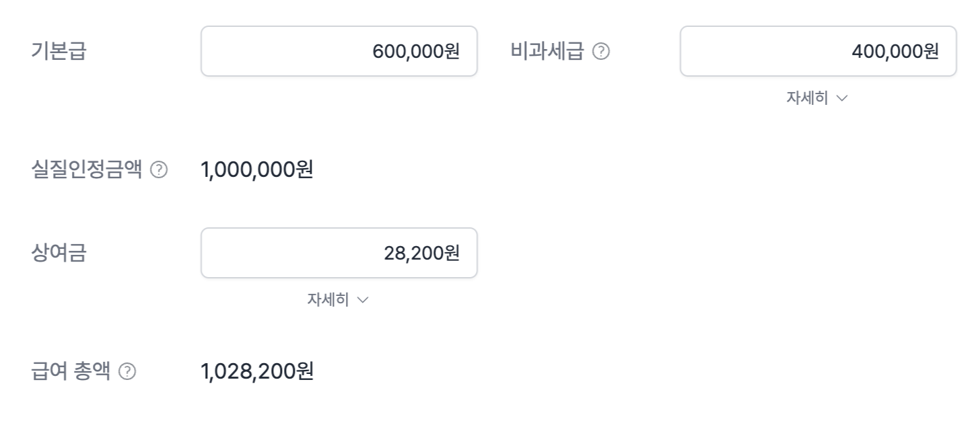Click the 실질인정금액 label text
Image resolution: width=980 pixels, height=421 pixels.
click(87, 170)
